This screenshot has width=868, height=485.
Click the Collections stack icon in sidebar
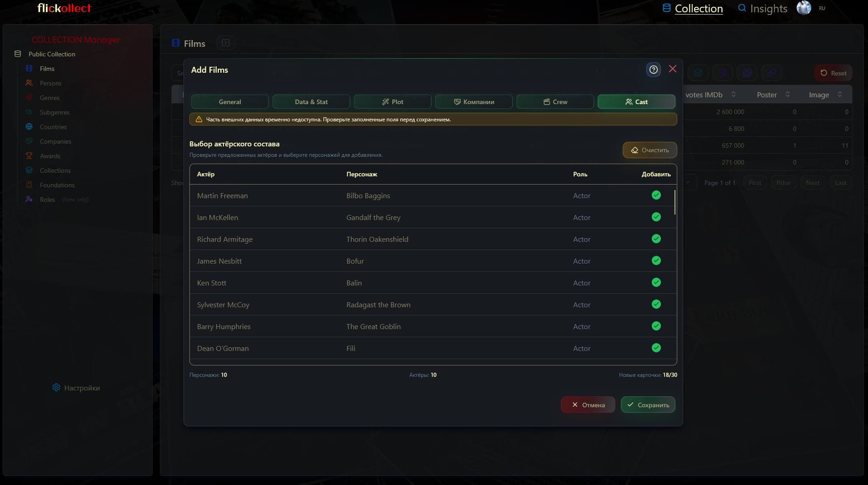point(29,170)
